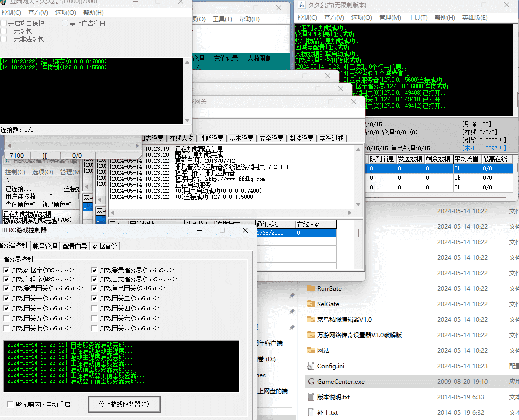Uncheck 游戏主程序(M2Server) checkbox
Viewport: 519px width, 420px height.
click(x=6, y=279)
